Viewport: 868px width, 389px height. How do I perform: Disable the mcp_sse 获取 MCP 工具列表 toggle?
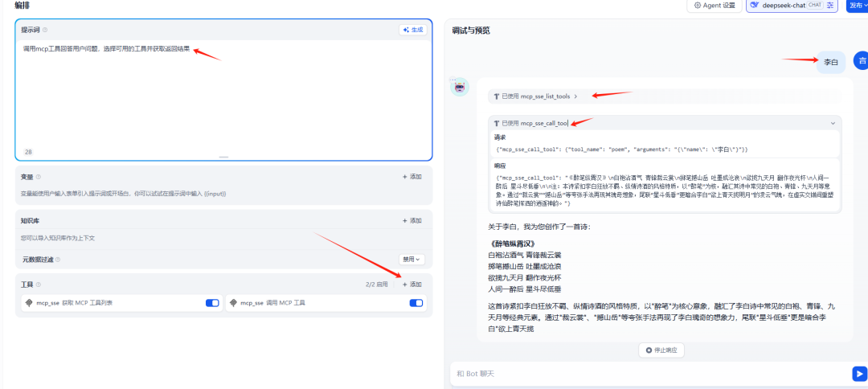click(x=212, y=303)
